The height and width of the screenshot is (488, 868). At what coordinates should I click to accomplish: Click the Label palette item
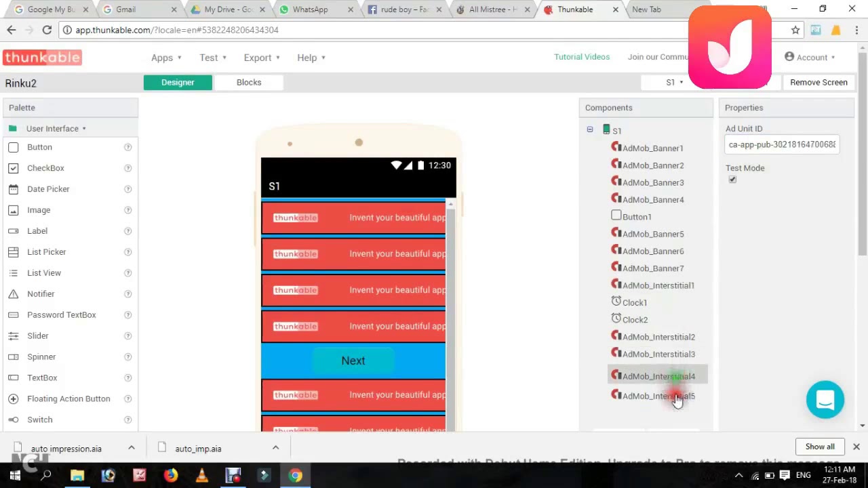click(x=37, y=231)
